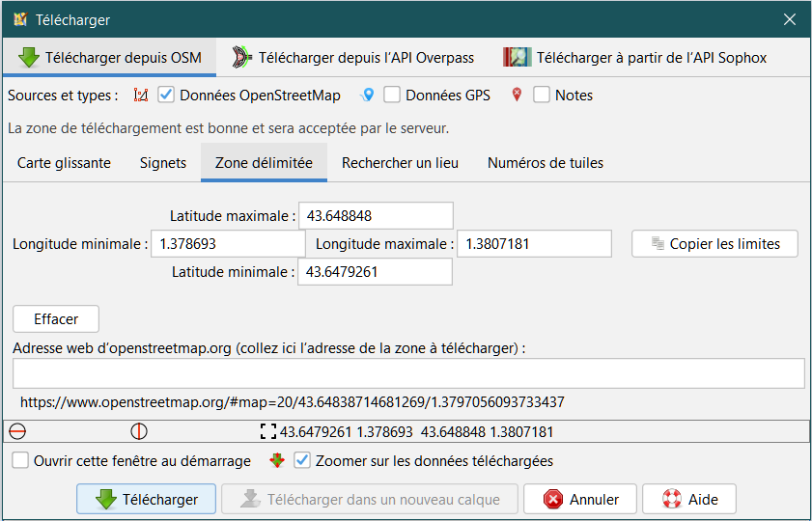
Task: Click the GPS data pin icon
Action: pyautogui.click(x=367, y=96)
